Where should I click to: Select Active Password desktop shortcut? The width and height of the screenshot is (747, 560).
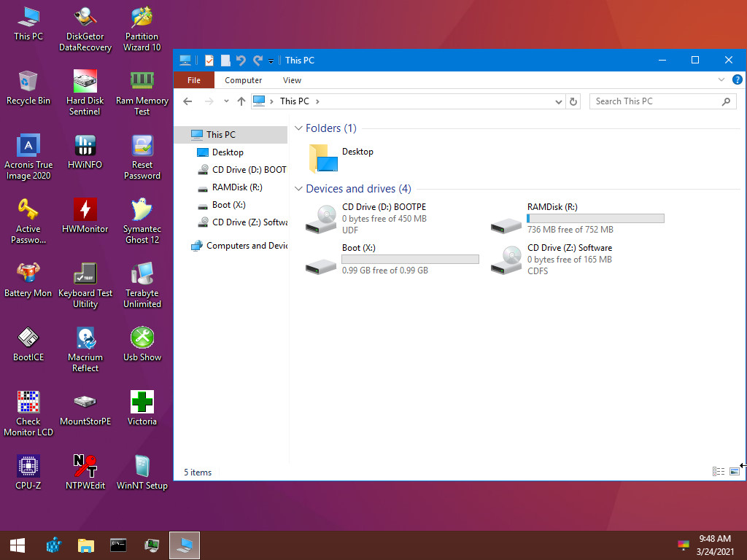28,222
